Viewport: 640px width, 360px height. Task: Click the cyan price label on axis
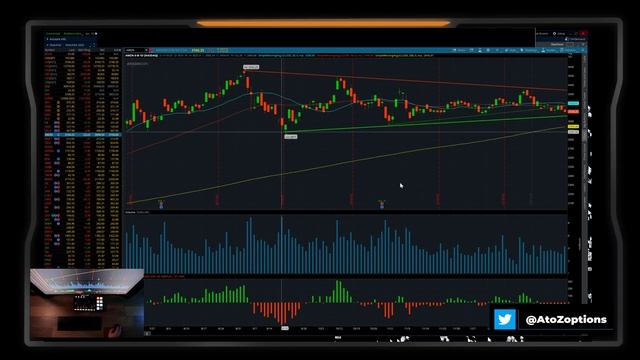573,103
